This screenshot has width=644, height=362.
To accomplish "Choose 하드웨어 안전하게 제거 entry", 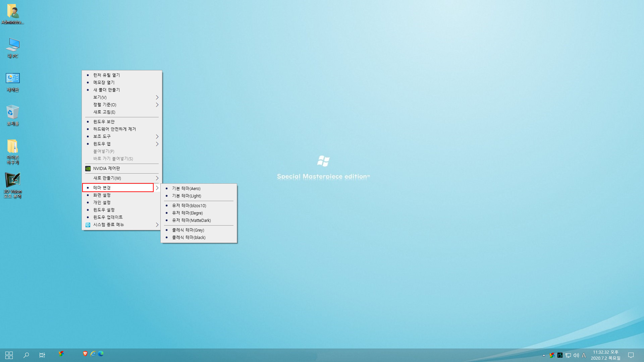I will coord(122,129).
